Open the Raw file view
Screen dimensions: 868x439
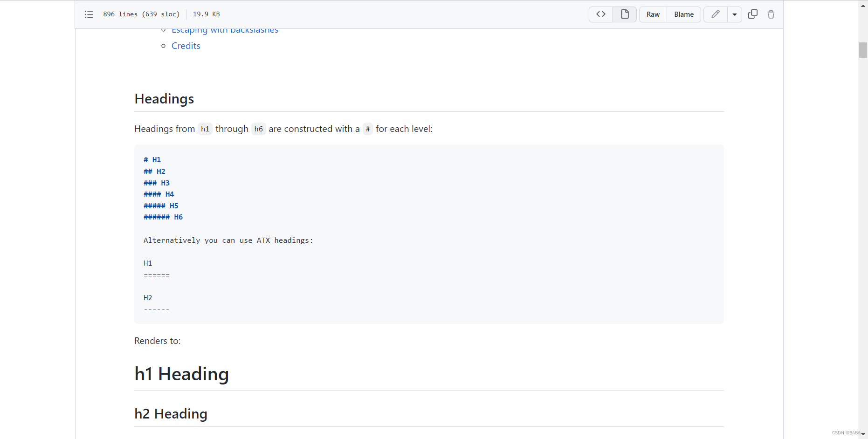point(653,14)
